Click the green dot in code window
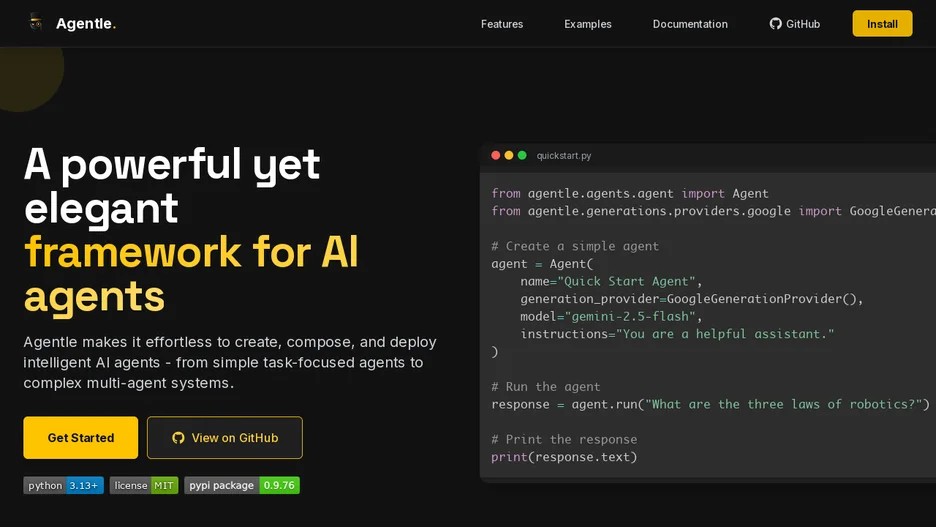Image resolution: width=936 pixels, height=527 pixels. click(x=522, y=155)
